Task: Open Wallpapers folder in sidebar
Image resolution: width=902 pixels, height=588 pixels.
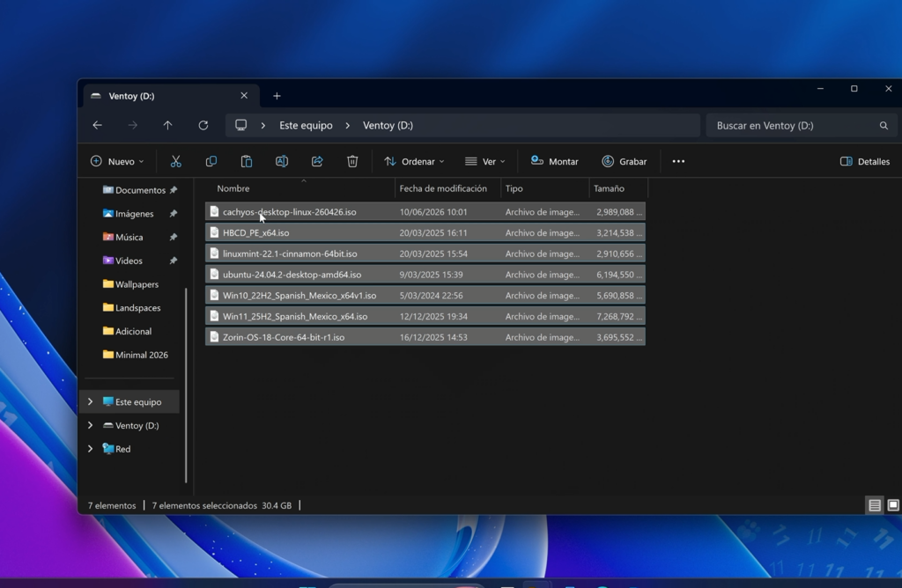Action: click(x=130, y=284)
